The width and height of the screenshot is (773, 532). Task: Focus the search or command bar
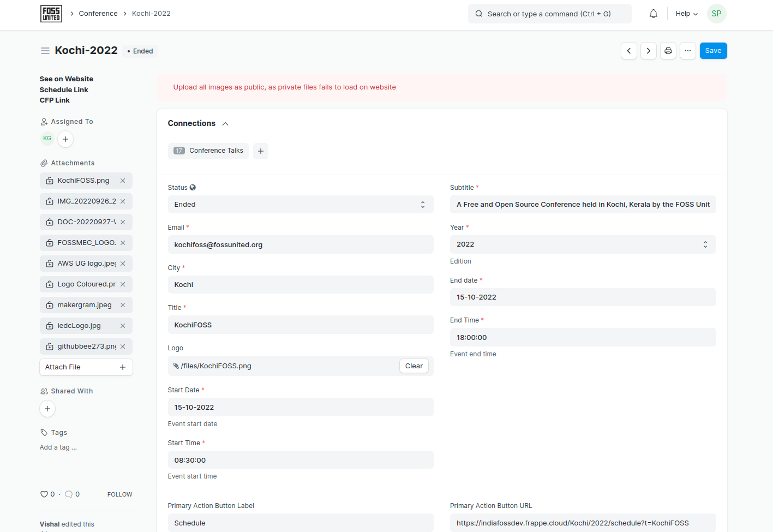pyautogui.click(x=550, y=14)
